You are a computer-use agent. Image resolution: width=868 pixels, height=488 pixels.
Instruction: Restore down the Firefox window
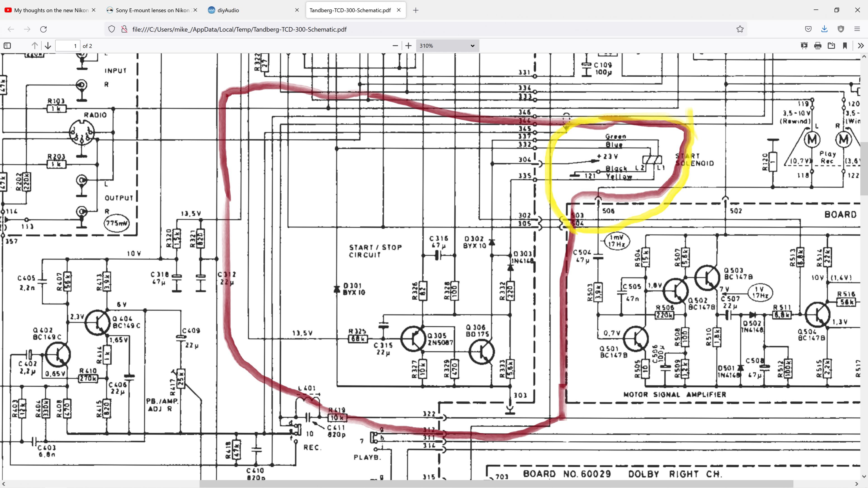pyautogui.click(x=837, y=10)
